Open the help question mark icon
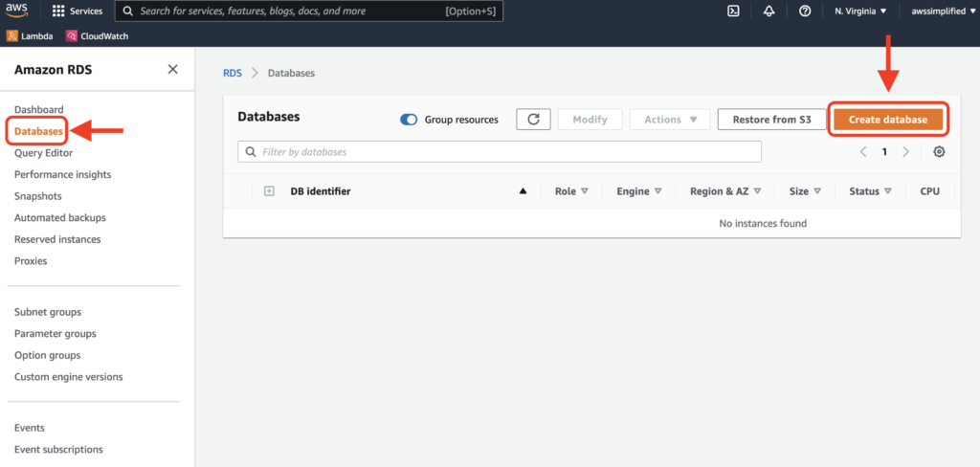This screenshot has width=980, height=467. [805, 11]
